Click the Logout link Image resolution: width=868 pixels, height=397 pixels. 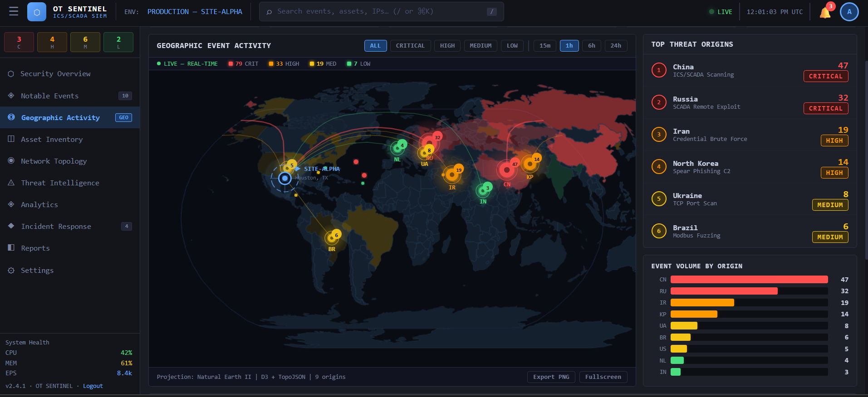coord(93,386)
